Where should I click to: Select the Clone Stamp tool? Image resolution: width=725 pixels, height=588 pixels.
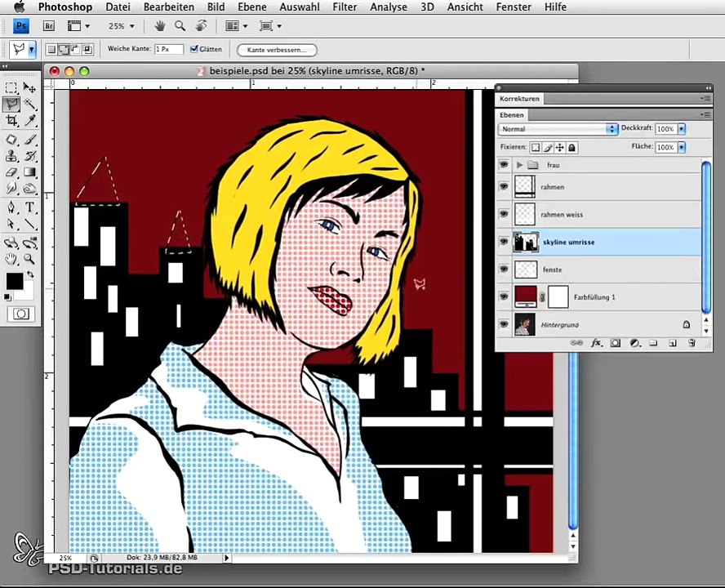point(11,156)
